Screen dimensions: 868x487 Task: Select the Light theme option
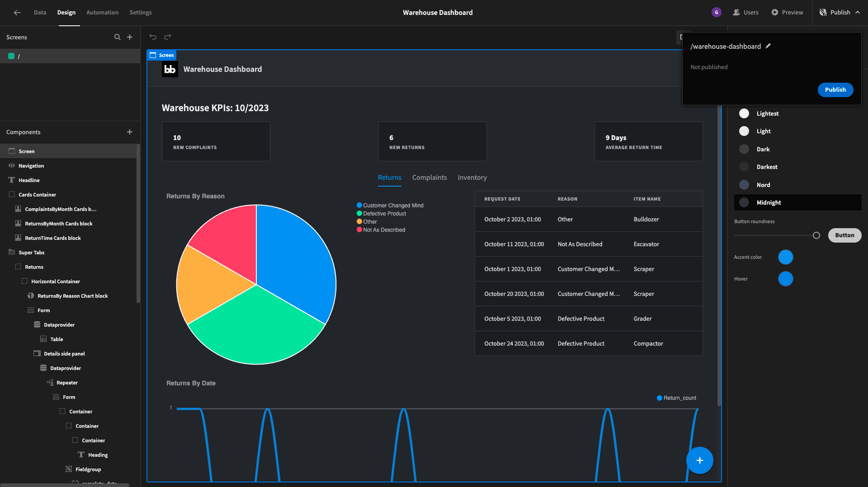point(797,131)
